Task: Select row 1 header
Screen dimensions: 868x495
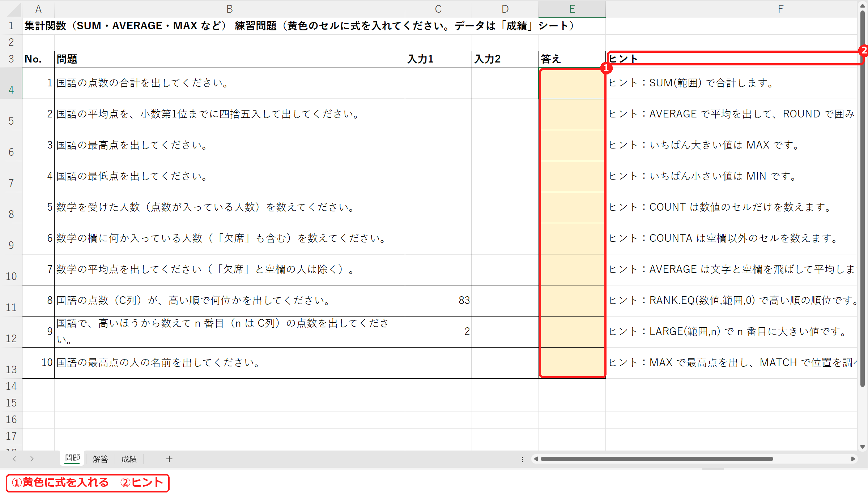Action: coord(11,26)
